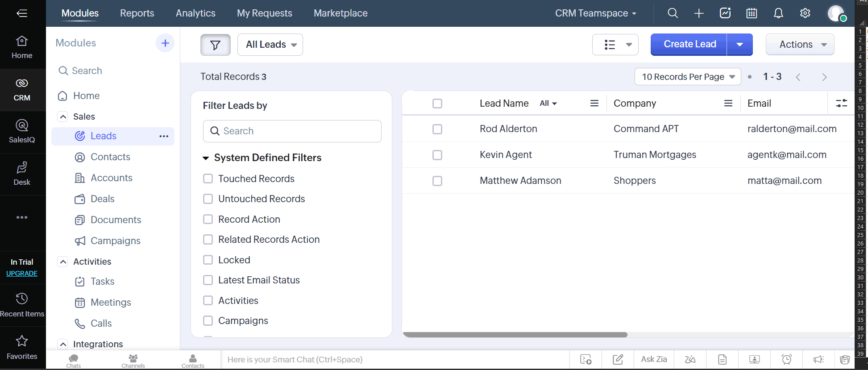Viewport: 868px width, 370px height.
Task: Click the notifications bell icon
Action: click(778, 13)
